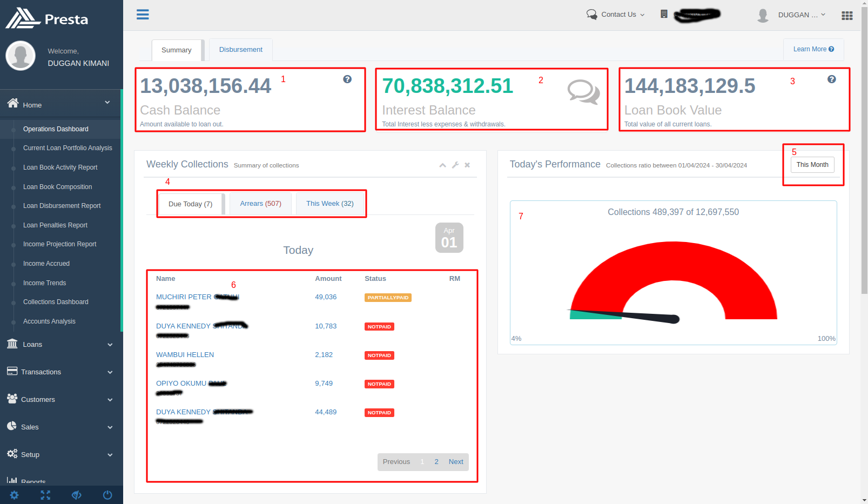Open the Learn More link
Screen dimensions: 868x504
[x=813, y=49]
